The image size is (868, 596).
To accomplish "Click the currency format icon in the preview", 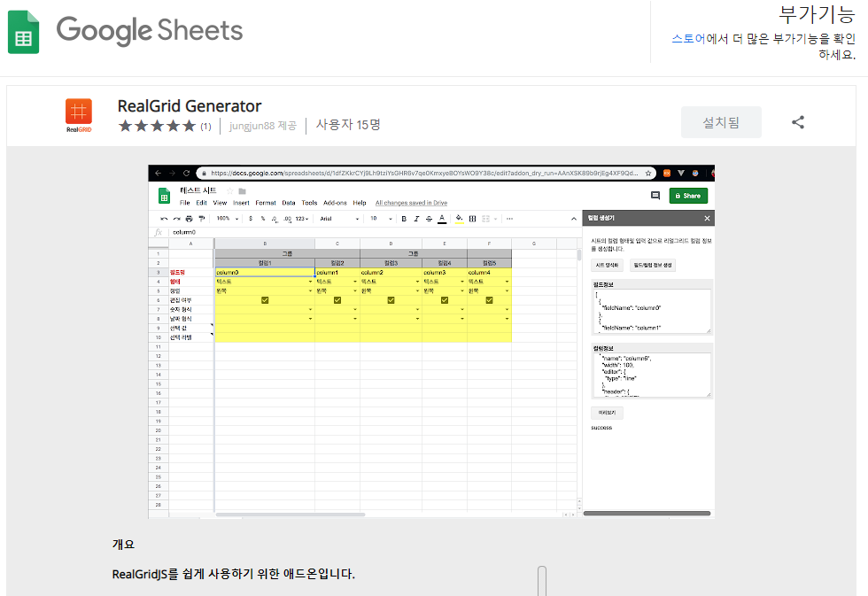I will [251, 219].
